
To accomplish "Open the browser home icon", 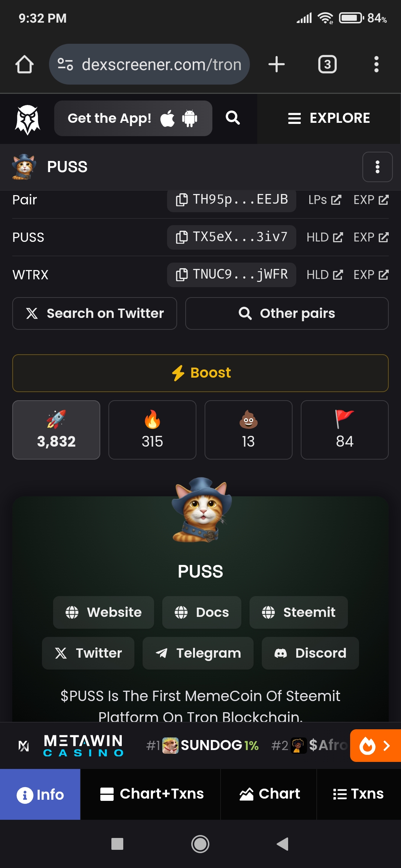I will [25, 64].
